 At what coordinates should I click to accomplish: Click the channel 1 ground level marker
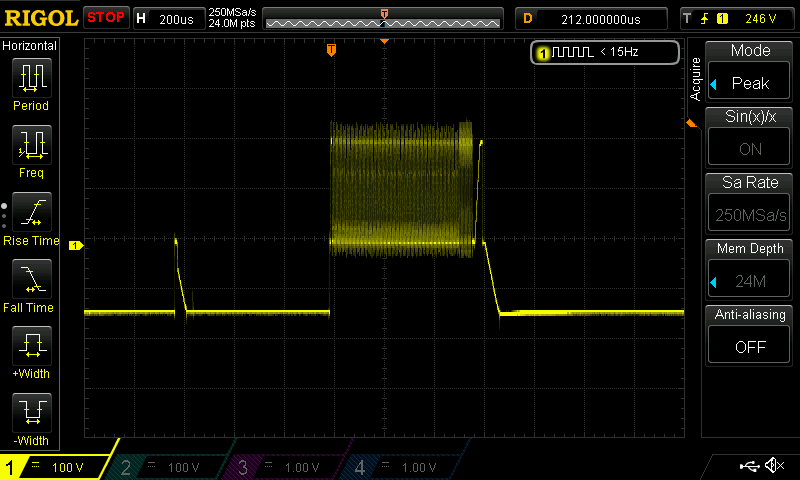[76, 246]
